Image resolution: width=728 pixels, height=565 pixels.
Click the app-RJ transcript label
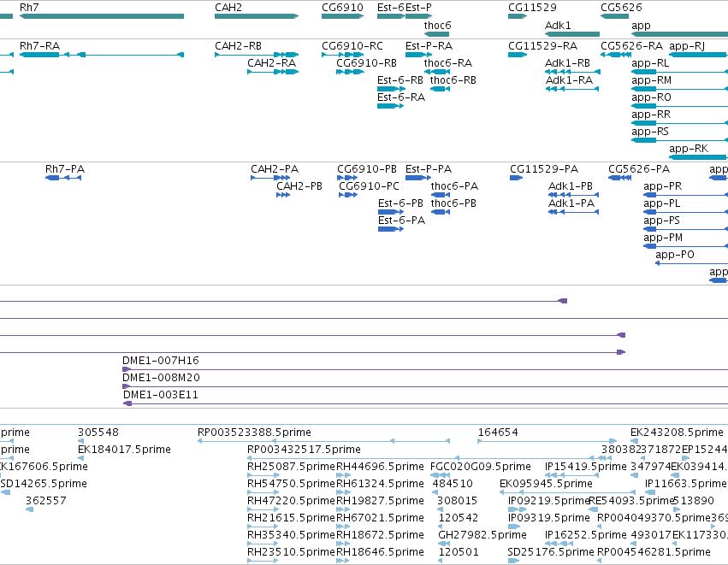(x=687, y=46)
